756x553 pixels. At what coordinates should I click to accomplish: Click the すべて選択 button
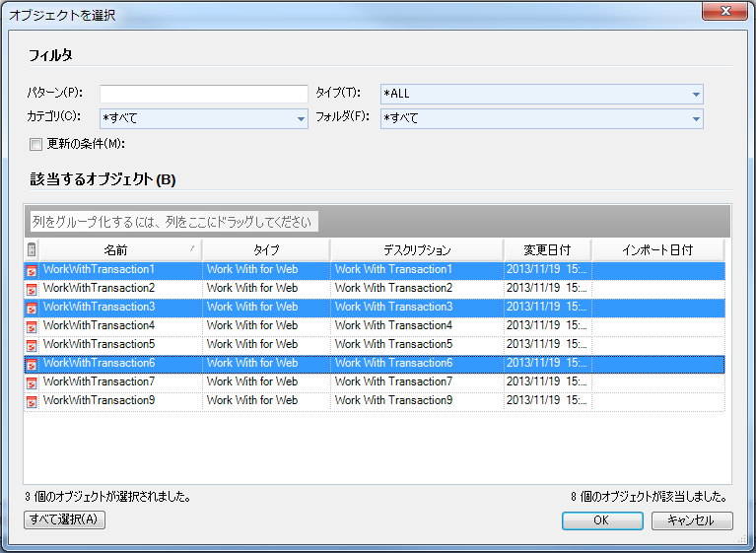64,520
